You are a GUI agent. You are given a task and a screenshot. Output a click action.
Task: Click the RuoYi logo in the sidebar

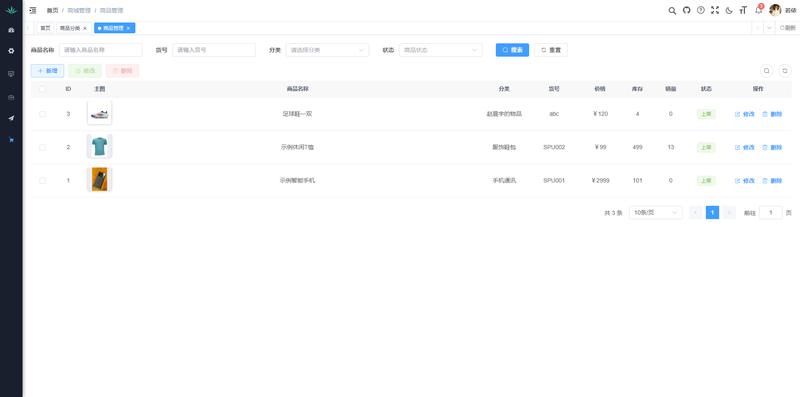click(11, 10)
